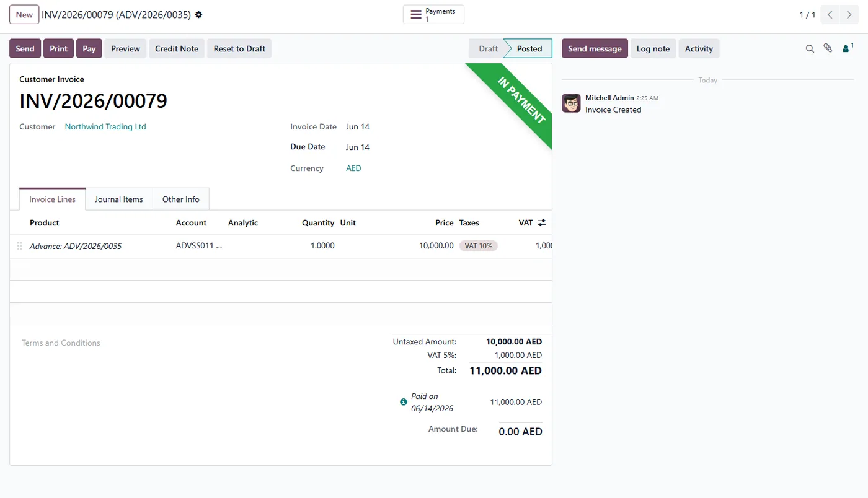Screen dimensions: 868x498
Task: Send the invoice
Action: pos(25,48)
